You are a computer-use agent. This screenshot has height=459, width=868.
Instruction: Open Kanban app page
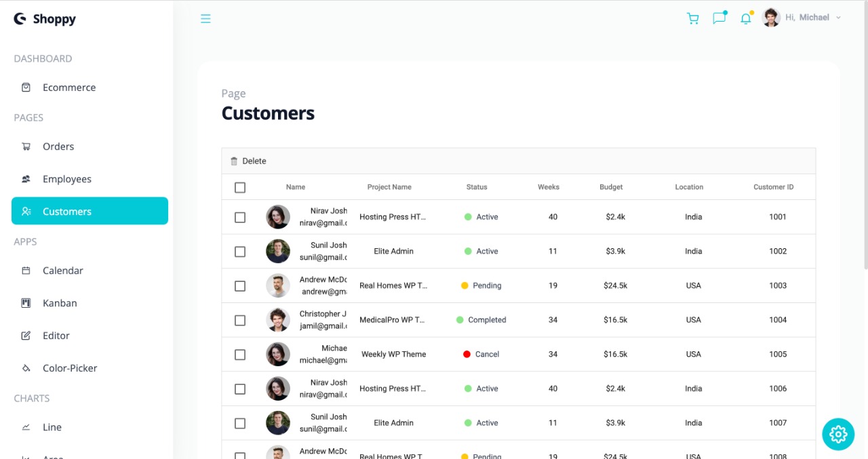tap(90, 303)
